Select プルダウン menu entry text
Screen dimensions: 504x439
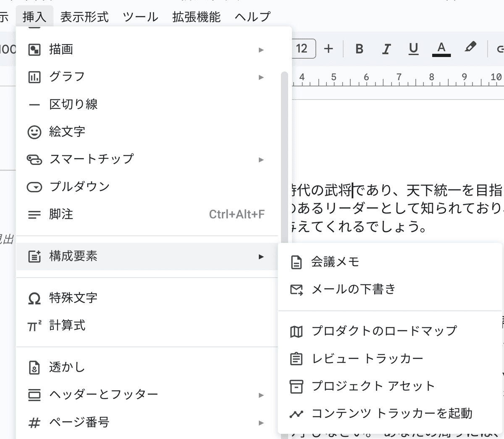coord(79,187)
